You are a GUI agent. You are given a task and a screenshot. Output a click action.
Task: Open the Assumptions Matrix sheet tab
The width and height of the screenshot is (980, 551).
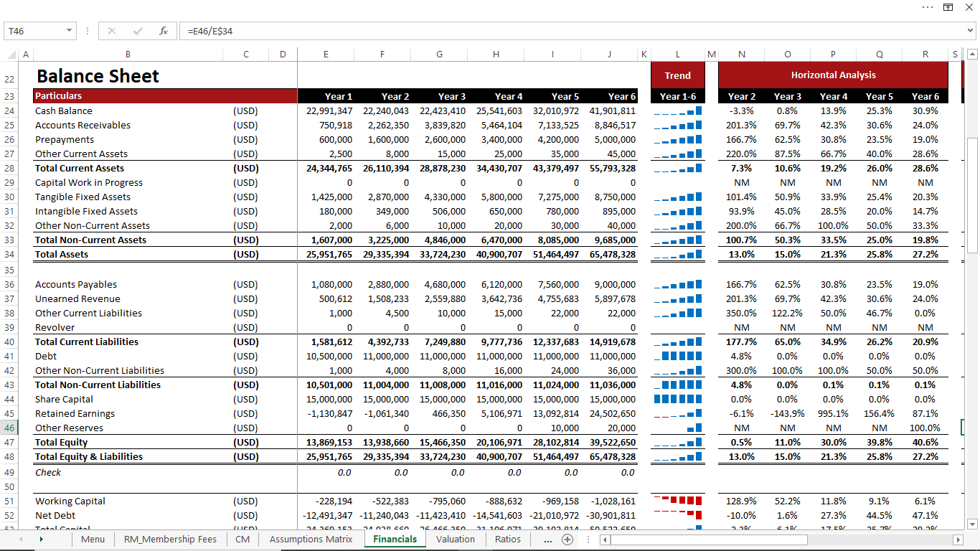click(311, 540)
